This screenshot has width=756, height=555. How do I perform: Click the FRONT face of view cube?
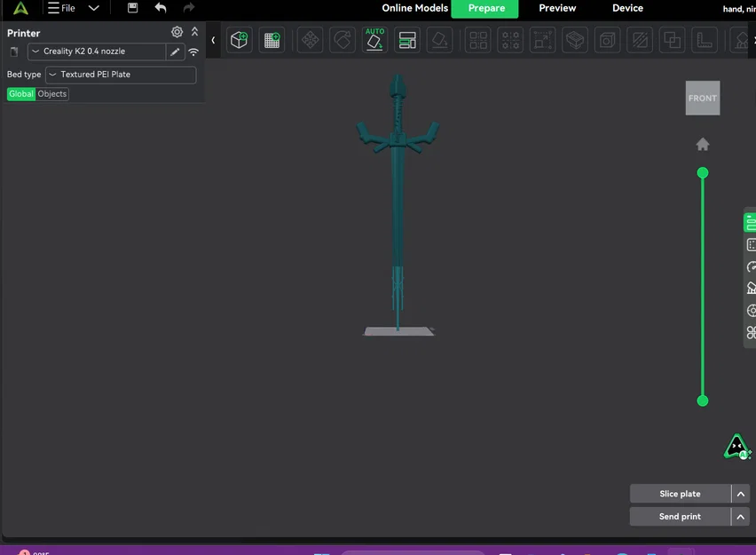pos(703,98)
